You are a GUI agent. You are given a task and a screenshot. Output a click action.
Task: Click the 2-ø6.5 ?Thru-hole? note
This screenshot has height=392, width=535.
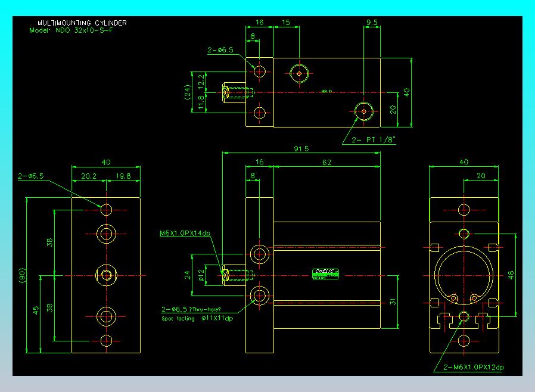click(191, 309)
